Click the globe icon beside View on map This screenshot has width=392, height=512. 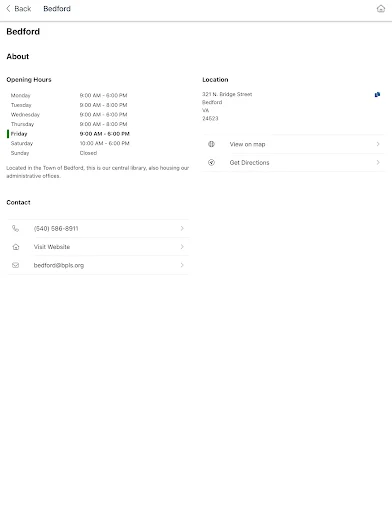[x=211, y=144]
